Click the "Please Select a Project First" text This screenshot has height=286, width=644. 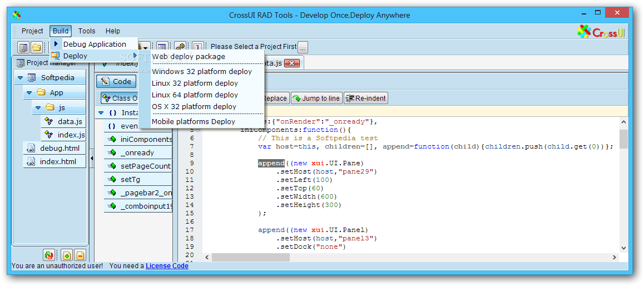254,47
